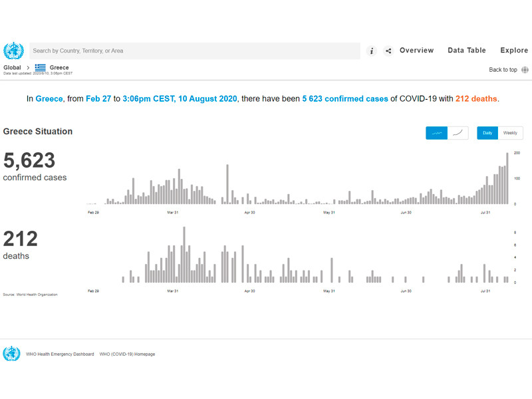This screenshot has height=399, width=532.
Task: Switch chart to daily counts line icon
Action: click(437, 133)
